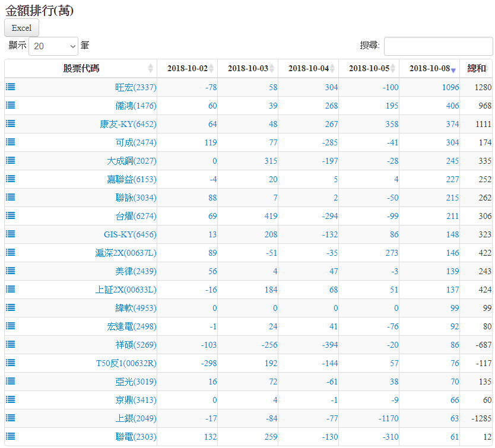Sort table by 2018-10-04 column

point(308,68)
